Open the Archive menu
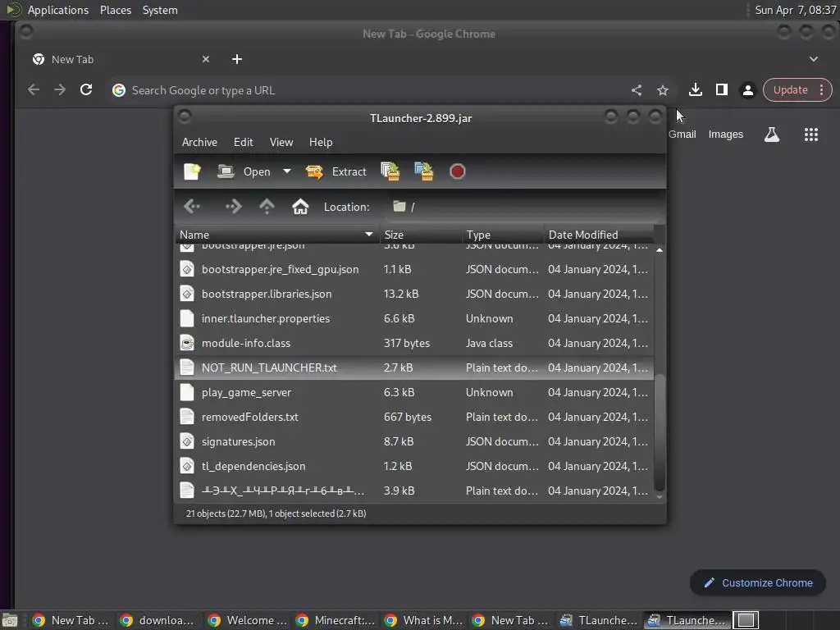 [x=199, y=142]
